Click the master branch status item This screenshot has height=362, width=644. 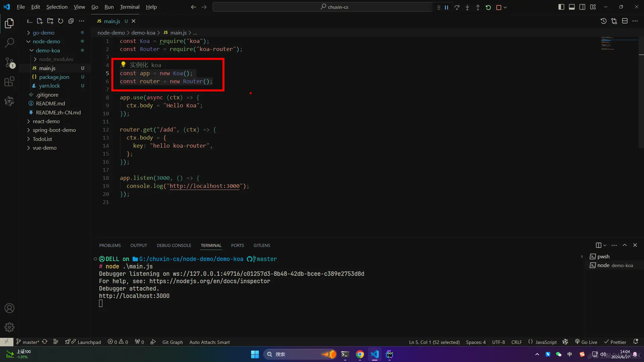(x=28, y=342)
